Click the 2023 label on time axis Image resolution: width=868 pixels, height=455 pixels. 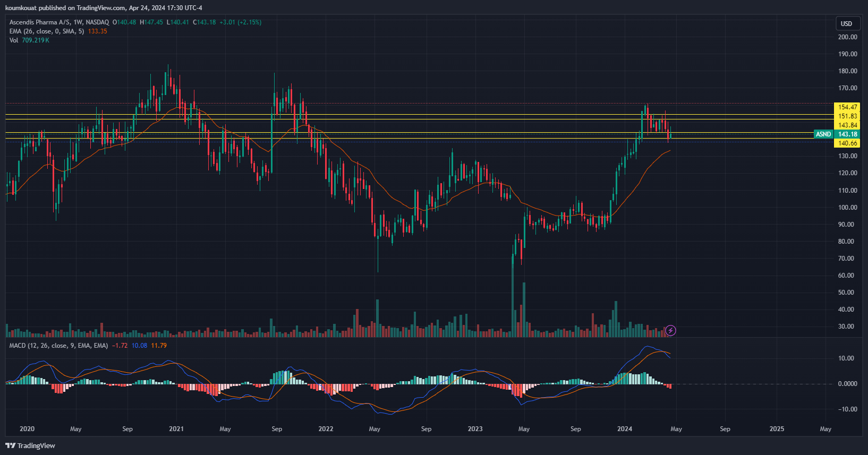coord(475,429)
